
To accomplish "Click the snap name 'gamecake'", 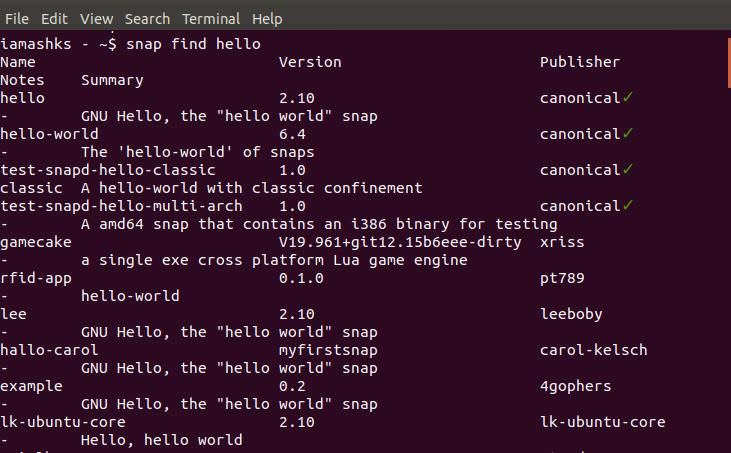I will tap(36, 242).
